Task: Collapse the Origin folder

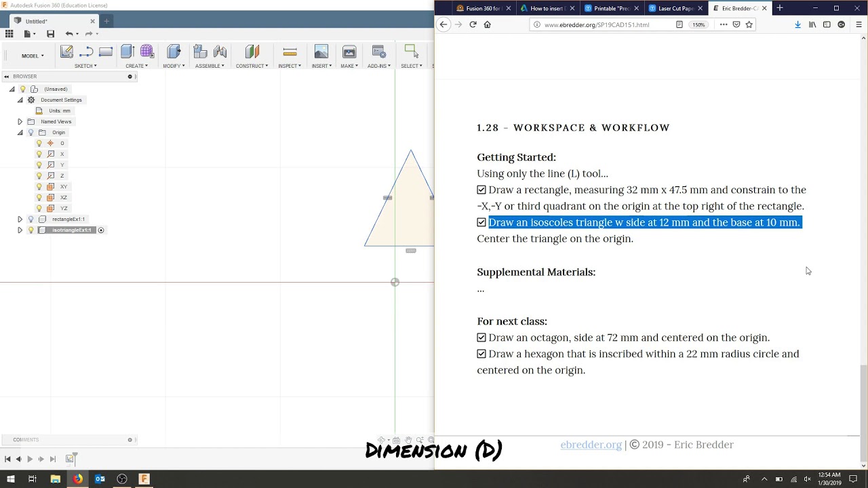Action: coord(20,132)
